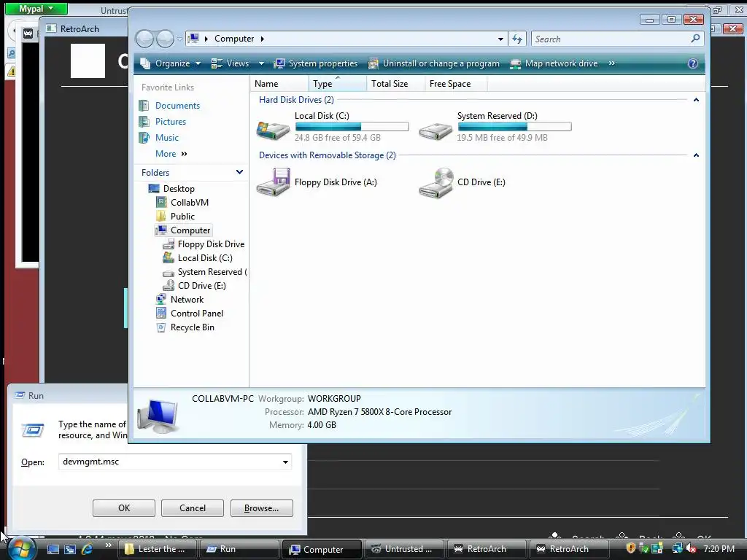Image resolution: width=747 pixels, height=560 pixels.
Task: Select the Local Disk (C:) drive icon
Action: coord(273,129)
